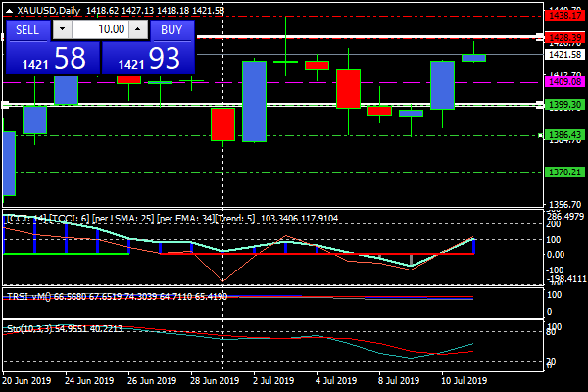Select the tall blue candle near 2 Jul
Image resolution: width=588 pixels, height=392 pixels.
click(x=254, y=101)
